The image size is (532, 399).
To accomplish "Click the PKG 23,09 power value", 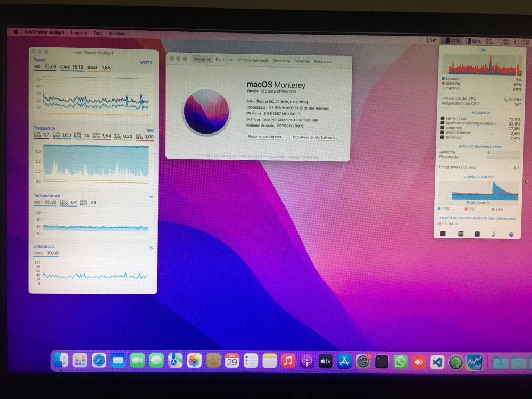I will pyautogui.click(x=45, y=66).
